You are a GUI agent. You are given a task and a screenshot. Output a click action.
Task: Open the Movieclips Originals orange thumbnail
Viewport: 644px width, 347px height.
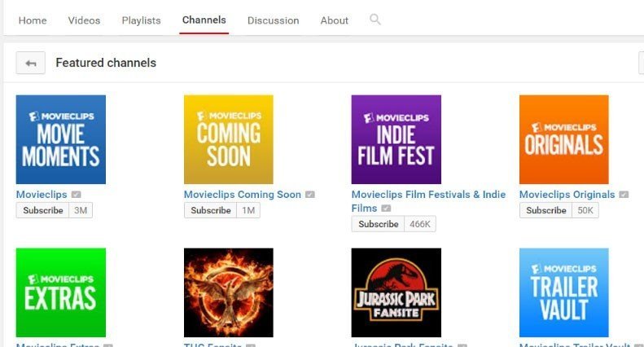point(564,139)
